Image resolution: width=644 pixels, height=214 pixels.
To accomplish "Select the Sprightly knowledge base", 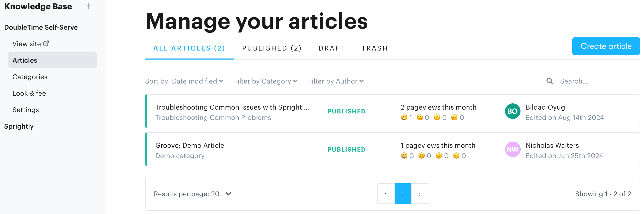I will [19, 126].
